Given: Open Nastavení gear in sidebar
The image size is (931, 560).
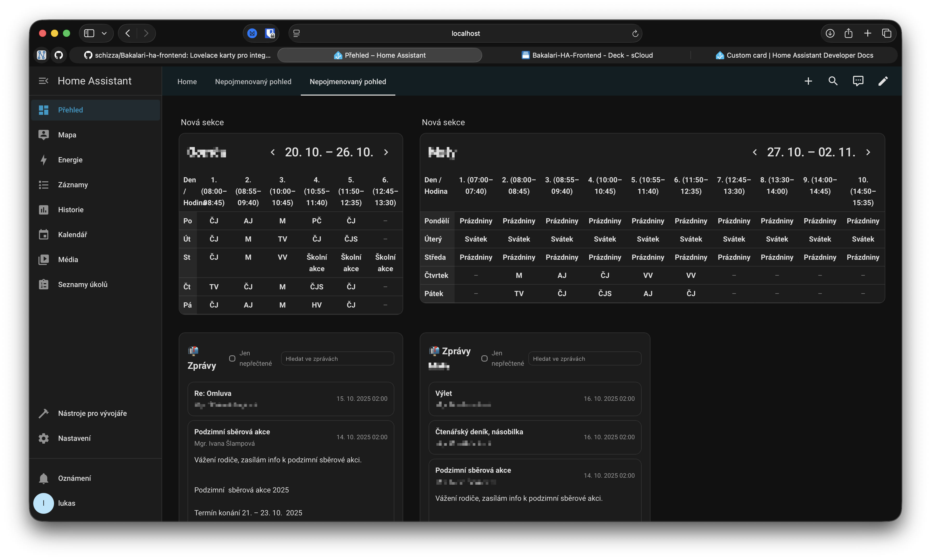Looking at the screenshot, I should 74,438.
